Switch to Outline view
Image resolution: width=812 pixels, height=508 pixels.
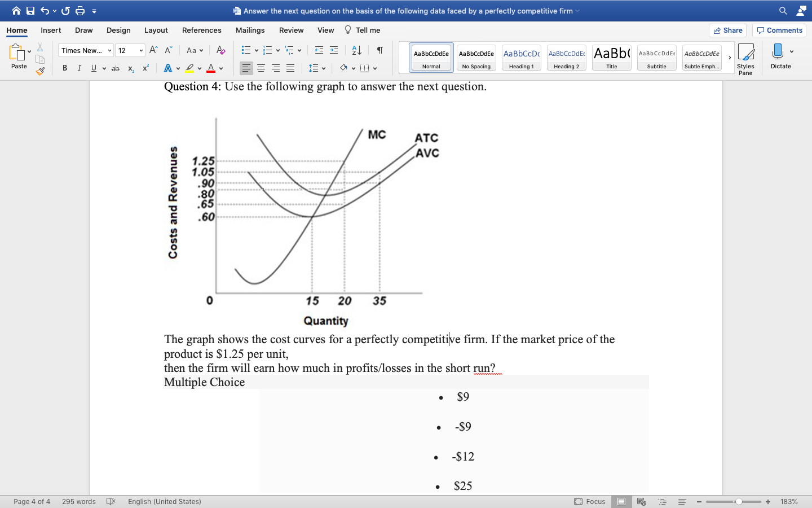point(662,501)
